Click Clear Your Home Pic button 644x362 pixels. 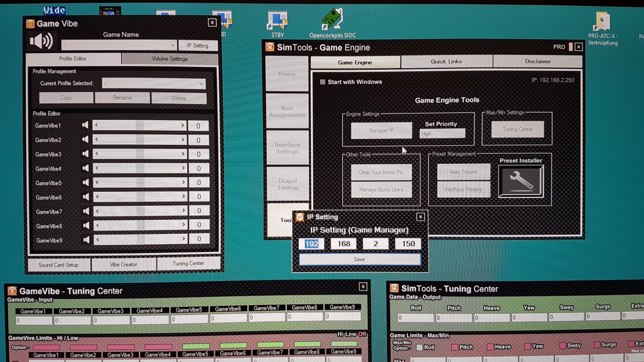click(381, 172)
